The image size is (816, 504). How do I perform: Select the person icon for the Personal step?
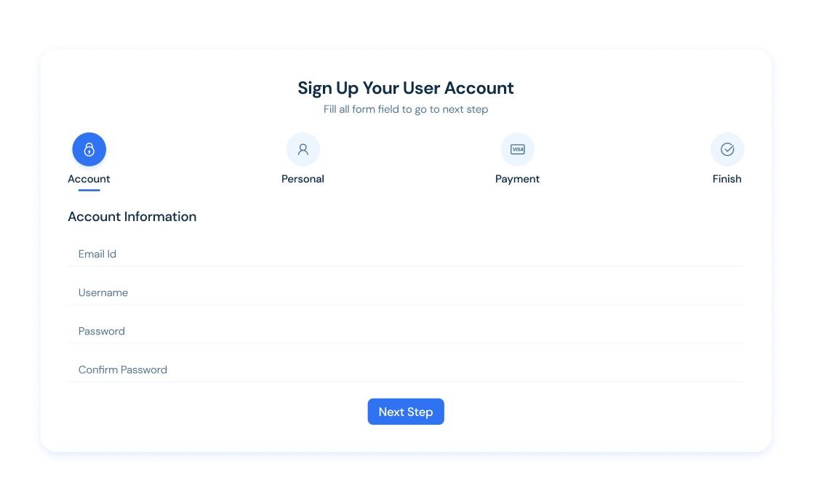pyautogui.click(x=303, y=149)
